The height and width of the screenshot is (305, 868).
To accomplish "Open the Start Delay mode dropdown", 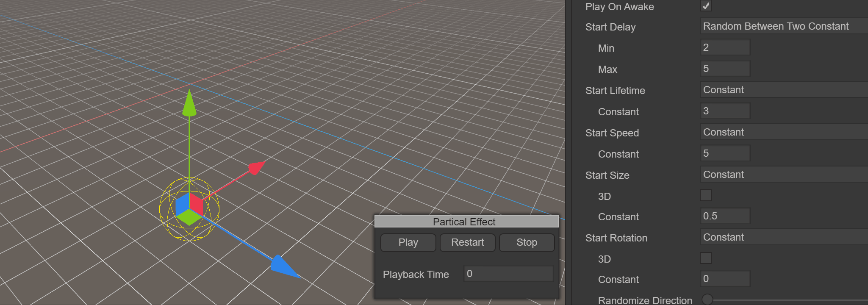I will coord(783,26).
